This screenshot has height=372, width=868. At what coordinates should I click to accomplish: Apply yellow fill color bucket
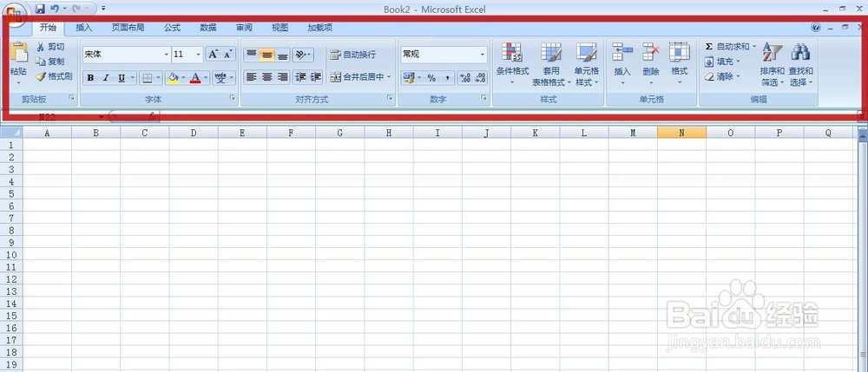(x=172, y=77)
